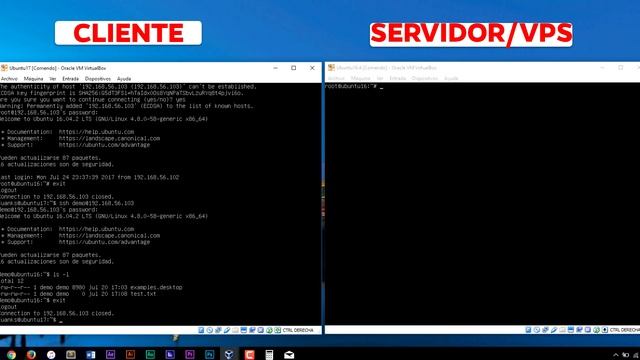Open Google Chrome from the taskbar

tap(11, 355)
